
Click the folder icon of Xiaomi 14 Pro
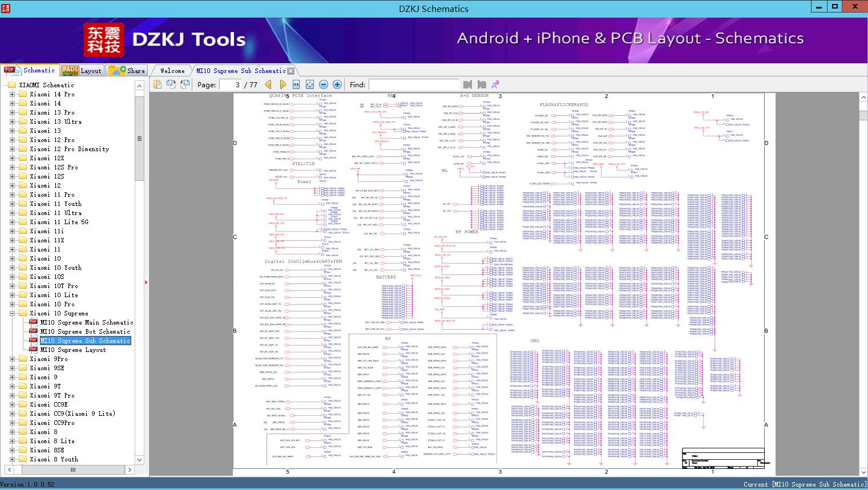click(x=23, y=94)
